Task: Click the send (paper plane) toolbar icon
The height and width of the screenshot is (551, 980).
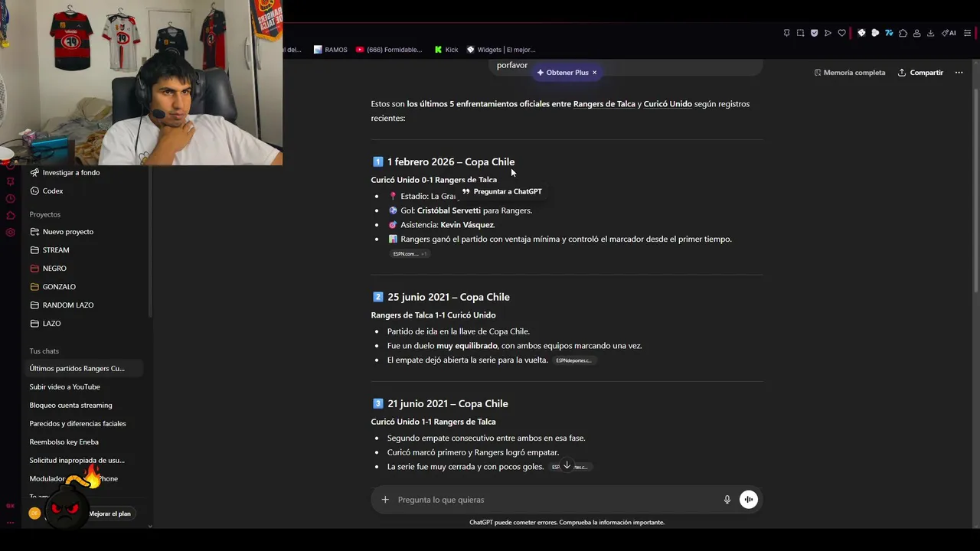Action: pos(828,33)
